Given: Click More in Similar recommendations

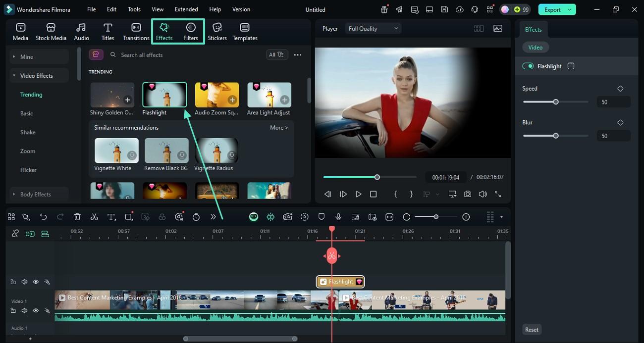Looking at the screenshot, I should pyautogui.click(x=279, y=128).
